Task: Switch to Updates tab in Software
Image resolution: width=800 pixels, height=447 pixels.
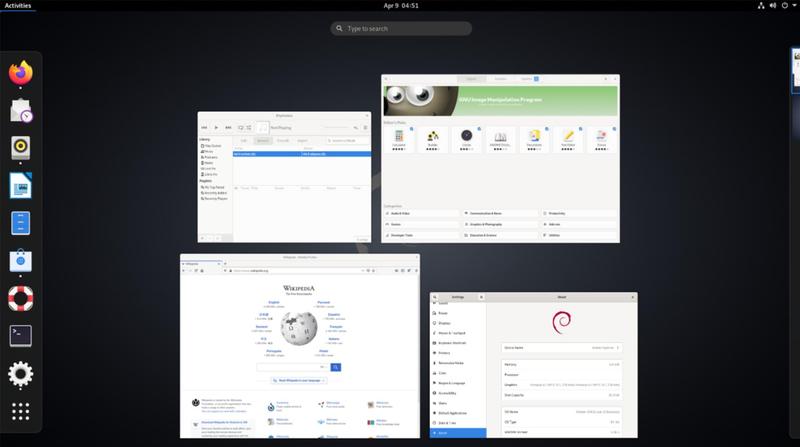Action: click(529, 79)
